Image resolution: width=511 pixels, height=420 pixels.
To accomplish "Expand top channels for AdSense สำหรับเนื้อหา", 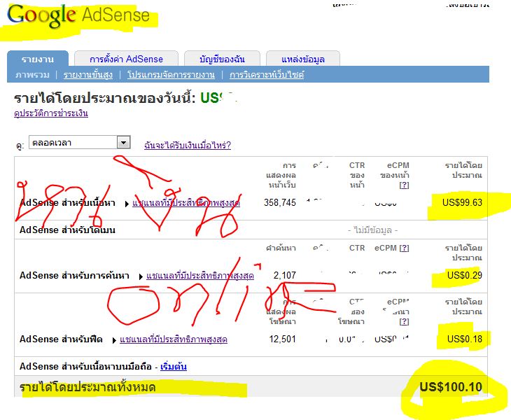I will 127,204.
